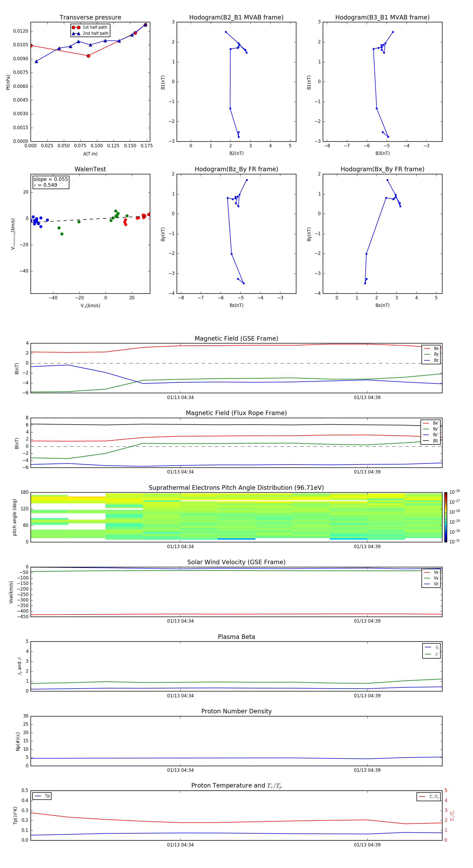The width and height of the screenshot is (473, 868).
Task: Click '01/13 04:39' tick under proton temperature plot
Action: pos(367,845)
